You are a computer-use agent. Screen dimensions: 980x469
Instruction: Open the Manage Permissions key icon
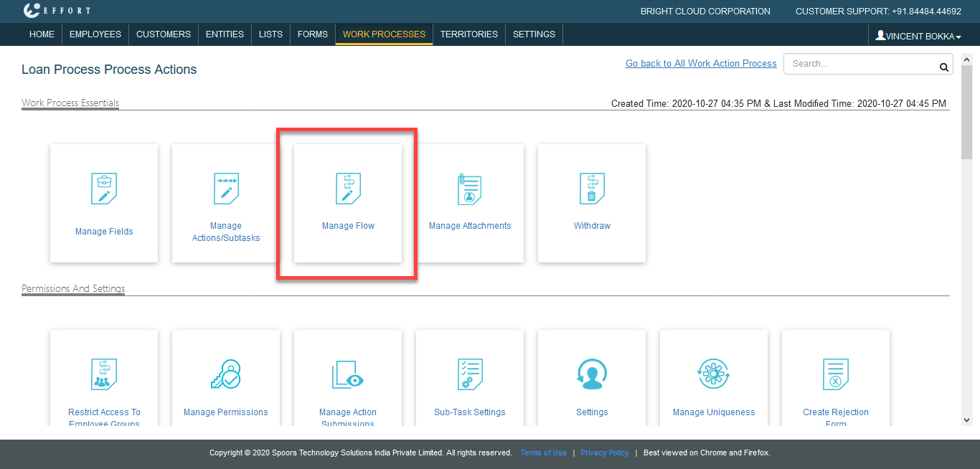click(x=226, y=374)
